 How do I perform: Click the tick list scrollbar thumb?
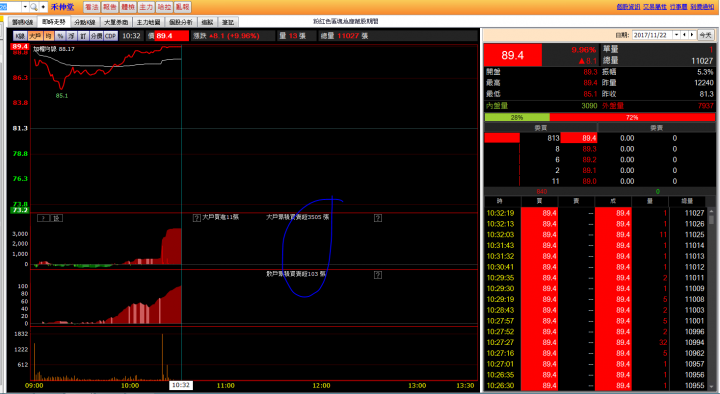pyautogui.click(x=712, y=220)
